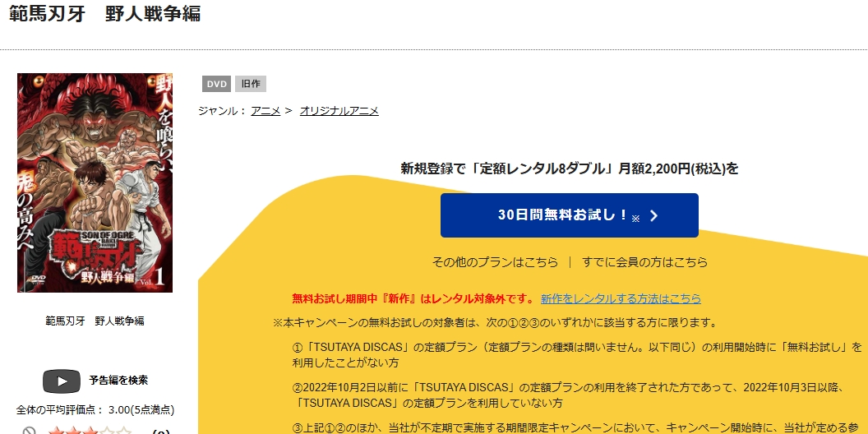The image size is (868, 434).
Task: Select the fourth empty rating star
Action: 107,431
